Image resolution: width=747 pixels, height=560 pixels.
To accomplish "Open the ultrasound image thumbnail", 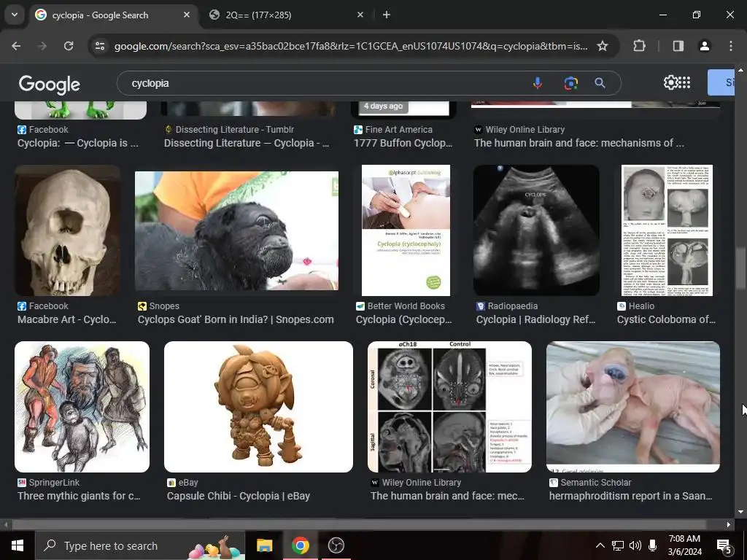I will [536, 230].
